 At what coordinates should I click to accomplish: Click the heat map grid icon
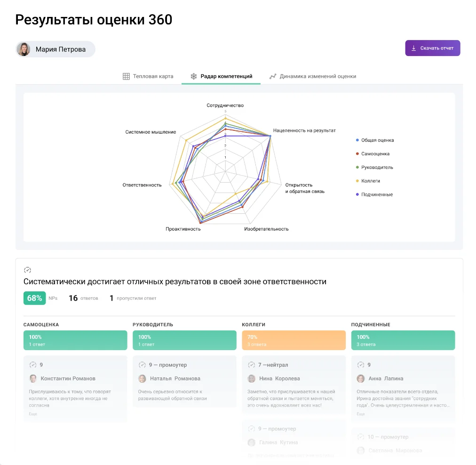[126, 76]
